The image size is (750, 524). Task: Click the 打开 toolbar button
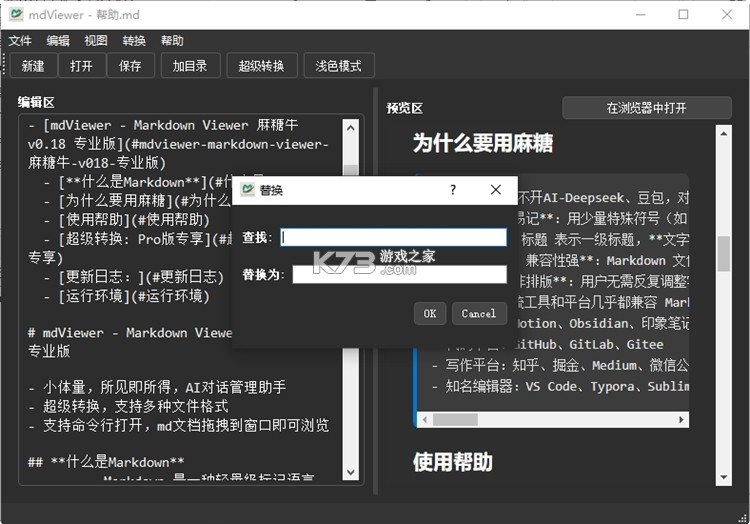[81, 66]
